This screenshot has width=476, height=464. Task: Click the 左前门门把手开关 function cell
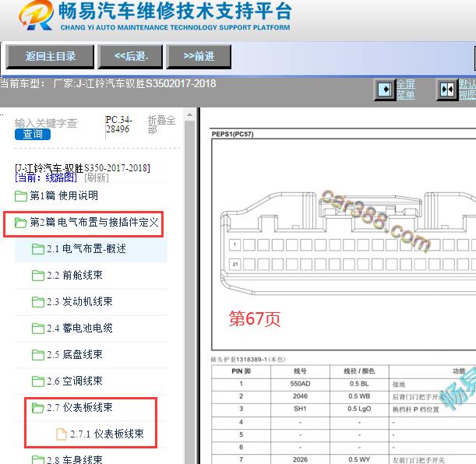(x=418, y=460)
